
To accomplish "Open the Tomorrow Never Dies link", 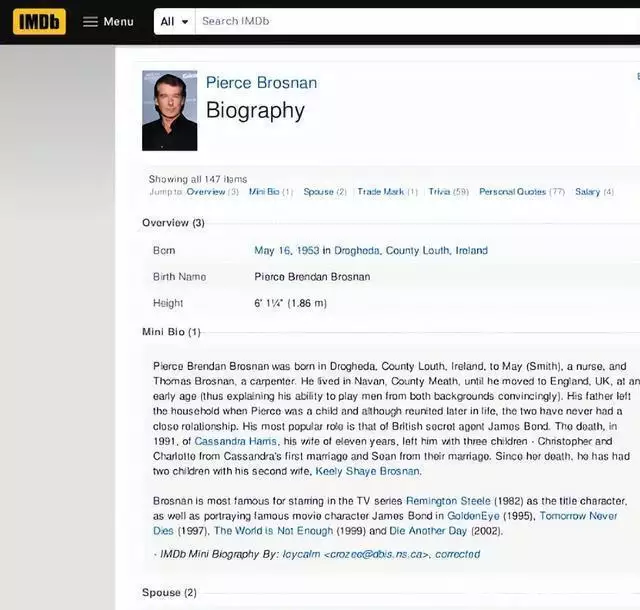I will tap(578, 516).
